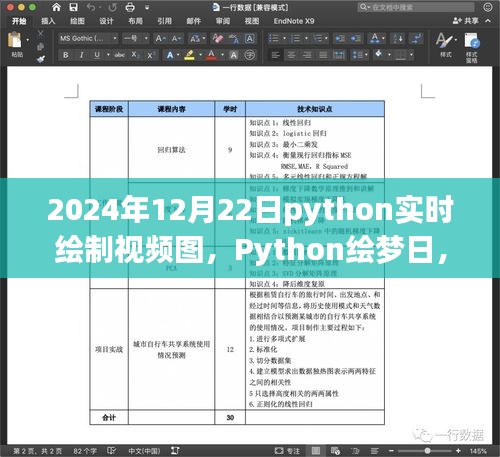Viewport: 500px width, 457px height.
Task: Open the MS Gothic font name dropdown
Action: (x=88, y=38)
